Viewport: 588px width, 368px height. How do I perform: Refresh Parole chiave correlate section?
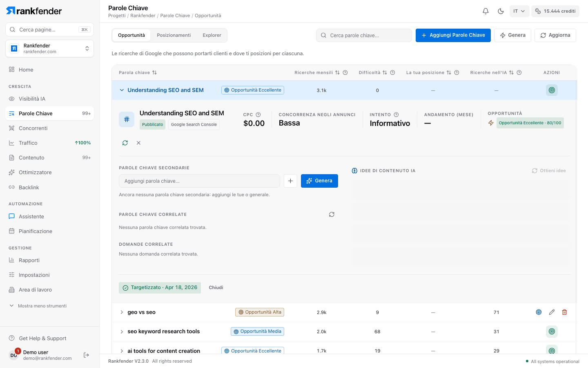332,214
